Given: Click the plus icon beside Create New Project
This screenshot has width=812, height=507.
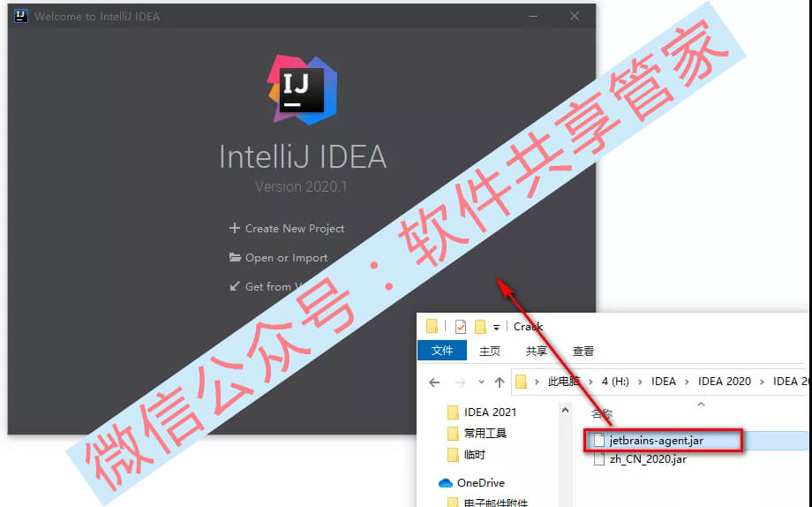Looking at the screenshot, I should (235, 228).
